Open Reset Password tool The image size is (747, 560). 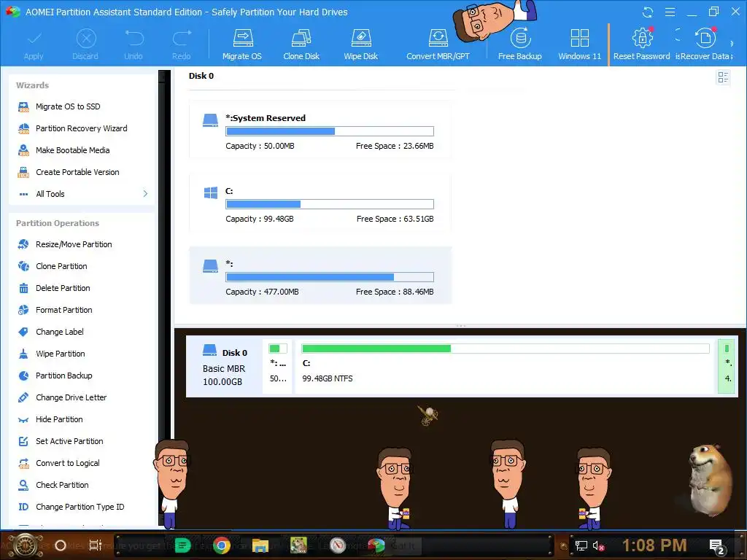(x=641, y=44)
